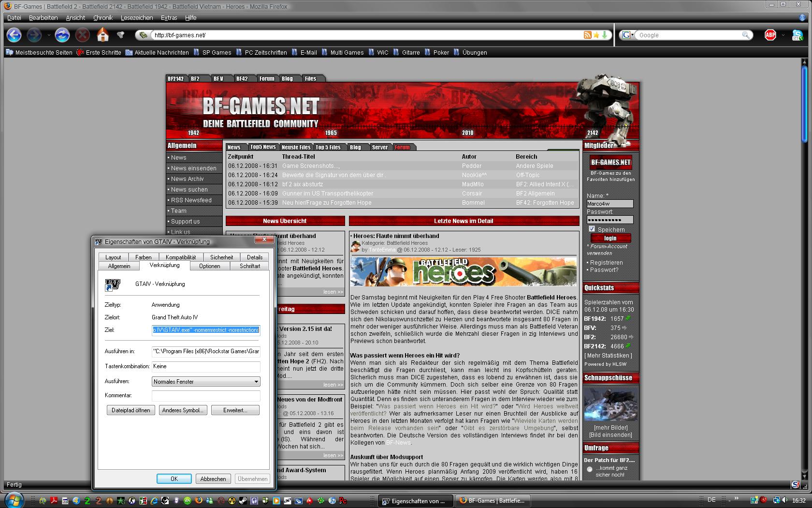Click the Battlefield Heroes banner image
Screen dimensions: 812x508
pyautogui.click(x=464, y=271)
